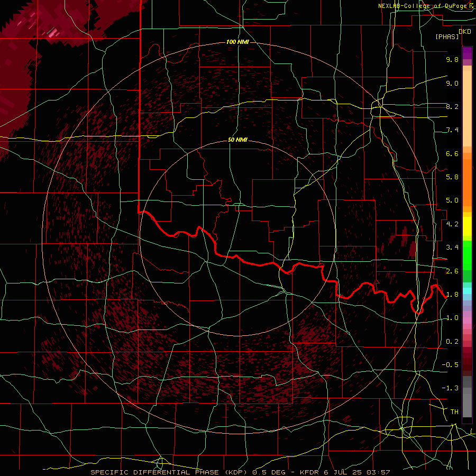The image size is (476, 476).
Task: Click the 1.0 scale value
Action: tap(452, 318)
